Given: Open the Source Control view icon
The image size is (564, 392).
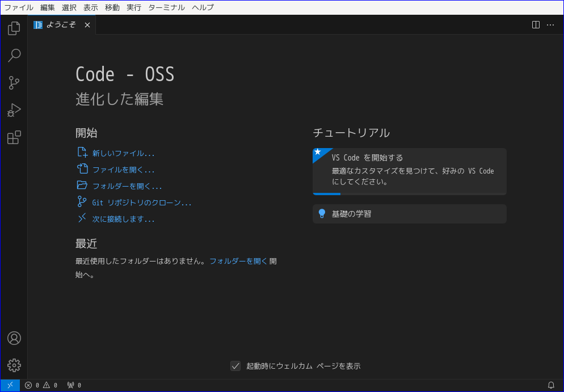Looking at the screenshot, I should tap(14, 83).
